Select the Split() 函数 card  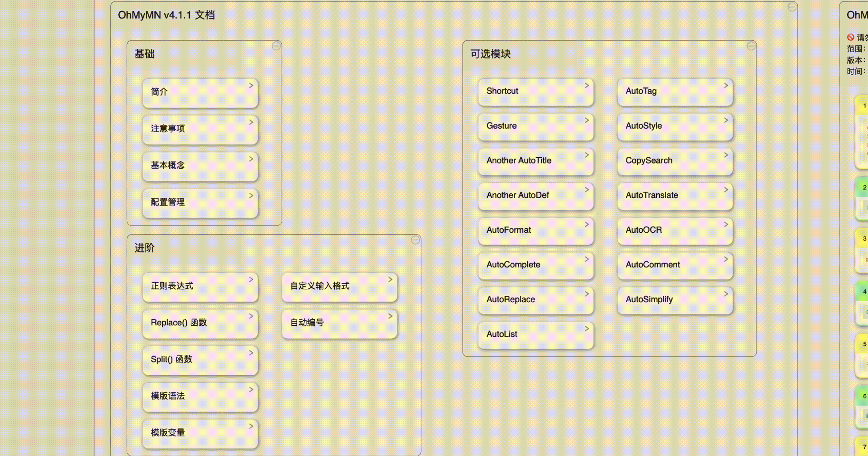200,361
